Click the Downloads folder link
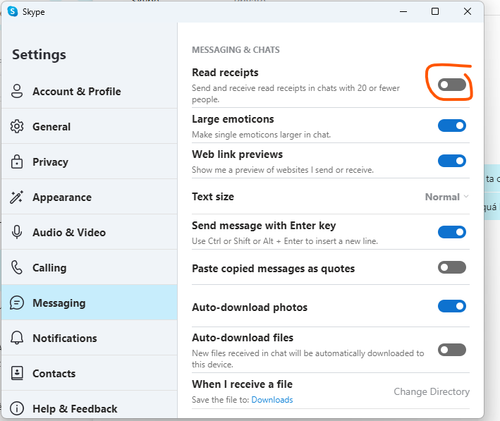The height and width of the screenshot is (421, 500). click(272, 400)
